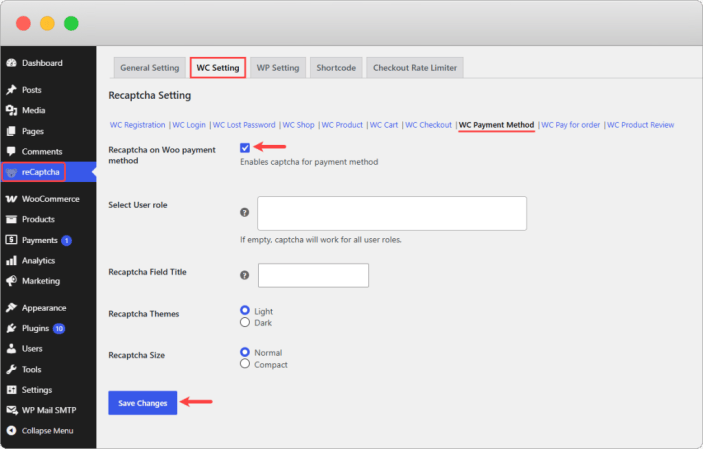Viewport: 703px width, 449px height.
Task: Click the red macOS close button
Action: pyautogui.click(x=23, y=23)
